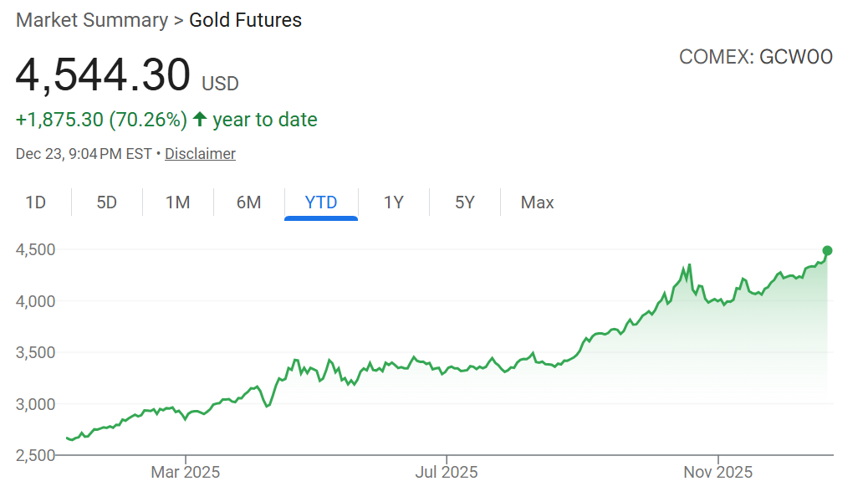Switch chart to 1Y view
This screenshot has width=868, height=502.
[x=394, y=202]
